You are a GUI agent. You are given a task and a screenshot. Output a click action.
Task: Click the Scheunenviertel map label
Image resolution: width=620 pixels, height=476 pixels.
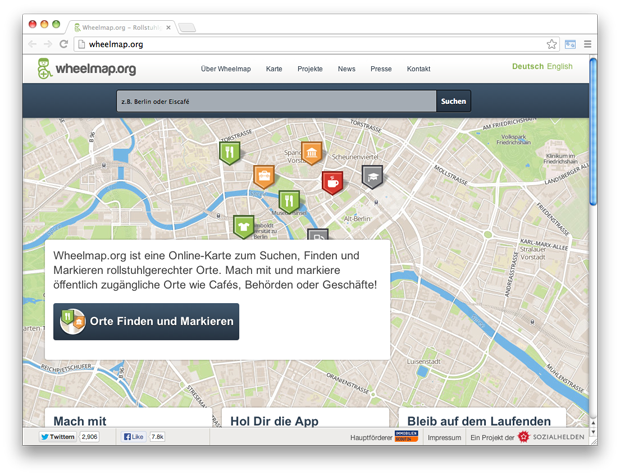pos(355,157)
